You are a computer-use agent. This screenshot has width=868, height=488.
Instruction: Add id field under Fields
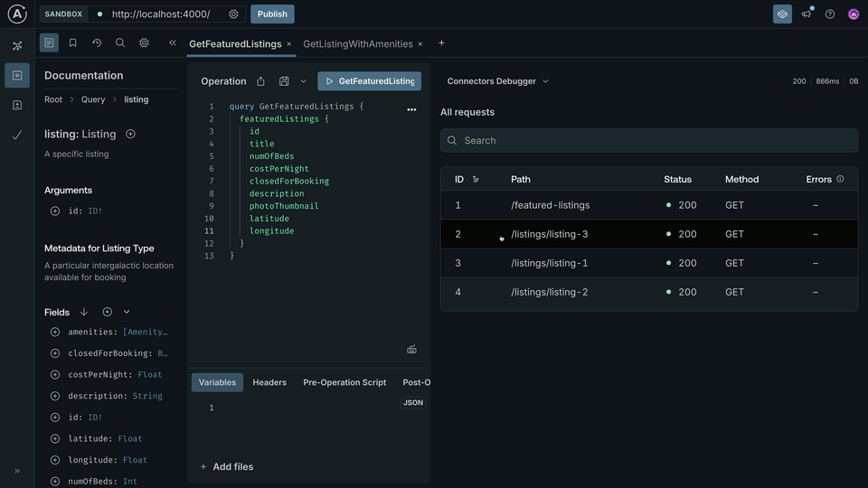[55, 418]
